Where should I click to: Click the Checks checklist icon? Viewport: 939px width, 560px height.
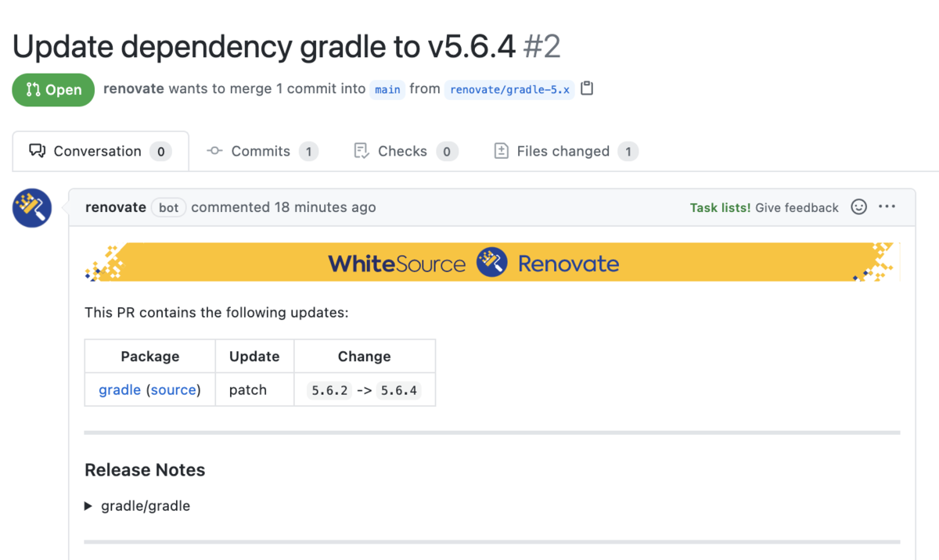click(x=361, y=151)
